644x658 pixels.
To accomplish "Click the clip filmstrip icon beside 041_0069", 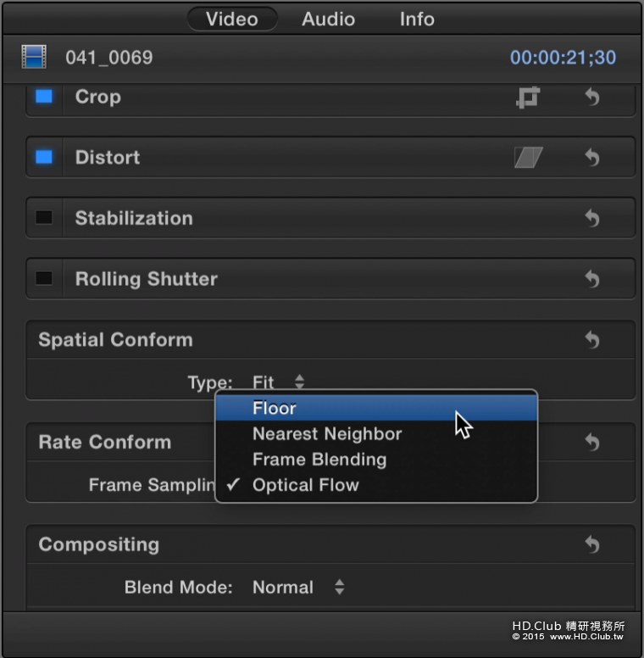I will coord(34,58).
